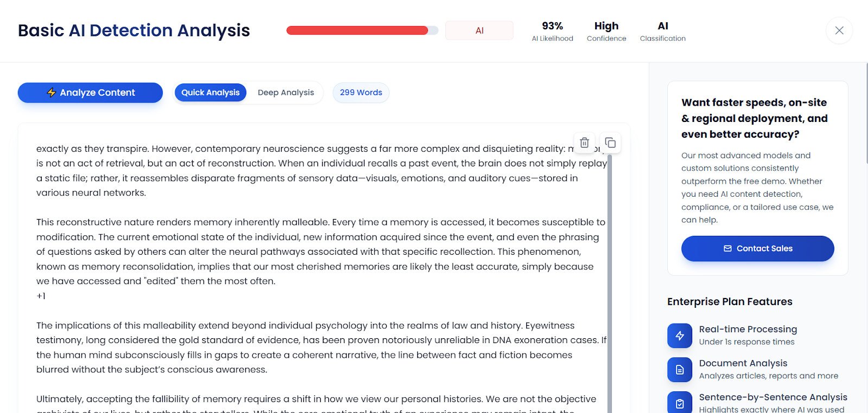Click the lightning bolt on Analyze Content
This screenshot has height=413, width=868.
(52, 93)
